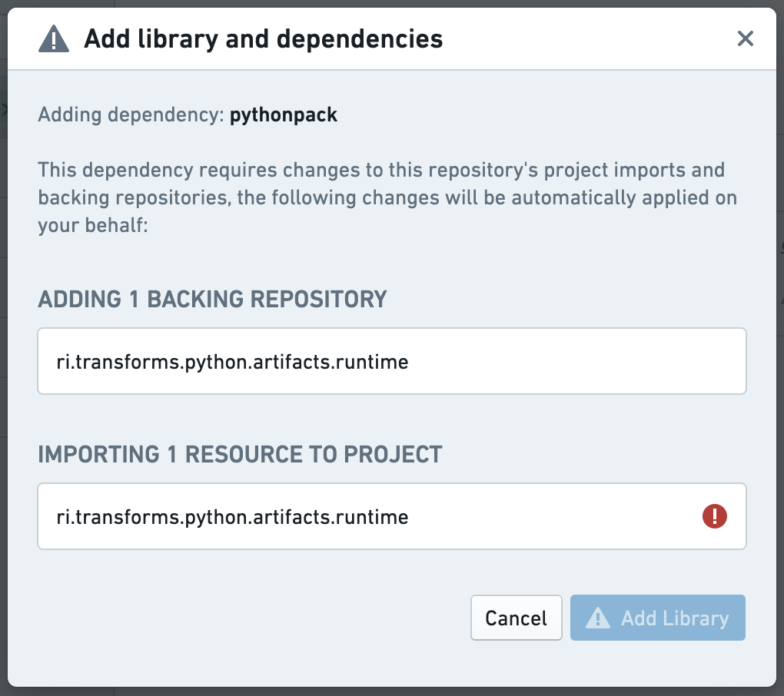Click the dimmed background left of dialog
Viewport: 784px width, 696px height.
pos(3,346)
